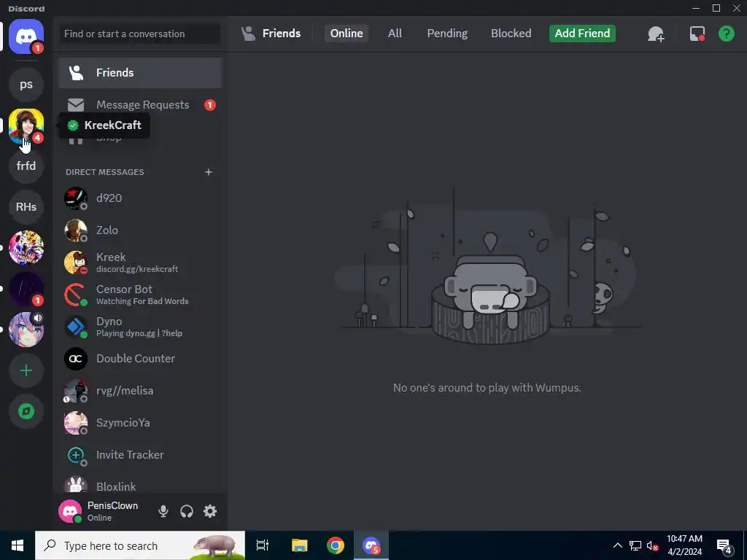Explore discoverable servers compass icon
The image size is (747, 560).
click(x=26, y=411)
